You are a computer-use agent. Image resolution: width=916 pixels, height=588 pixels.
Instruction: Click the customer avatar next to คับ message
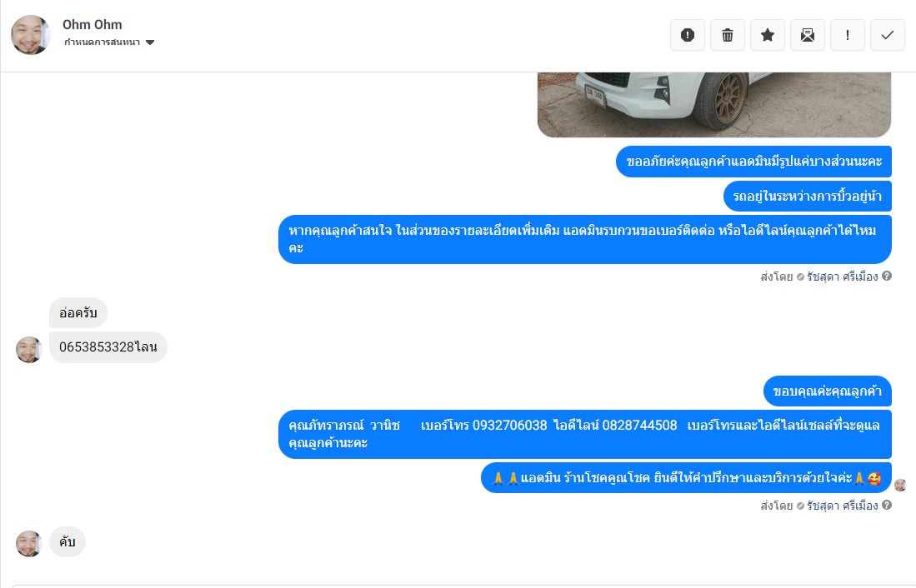[x=28, y=543]
